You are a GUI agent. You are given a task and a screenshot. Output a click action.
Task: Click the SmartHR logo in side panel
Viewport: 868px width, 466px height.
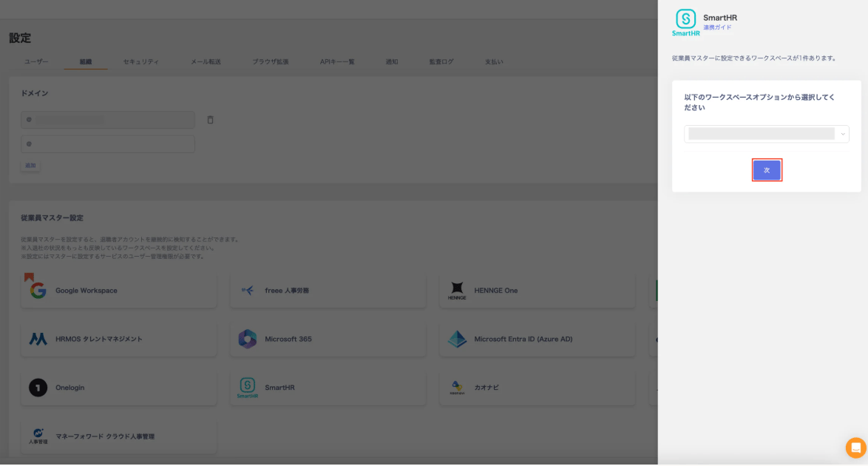686,23
